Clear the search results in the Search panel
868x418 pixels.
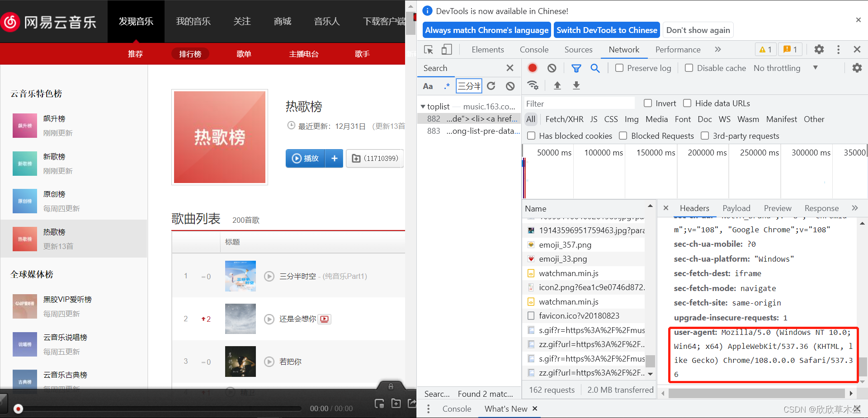coord(510,86)
